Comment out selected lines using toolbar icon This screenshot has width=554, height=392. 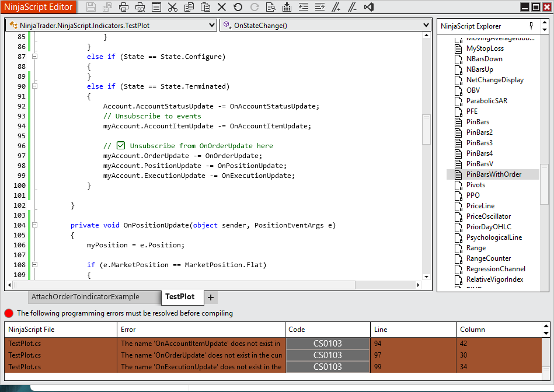pyautogui.click(x=336, y=8)
